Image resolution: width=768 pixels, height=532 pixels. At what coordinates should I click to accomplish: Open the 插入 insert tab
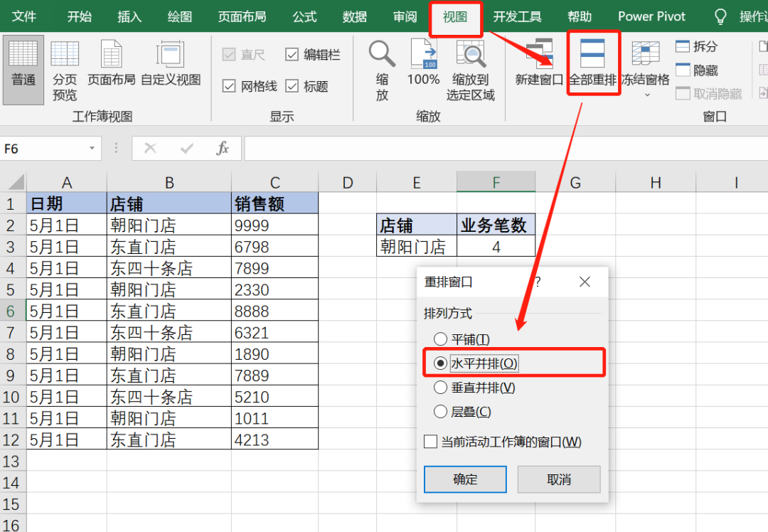coord(129,16)
